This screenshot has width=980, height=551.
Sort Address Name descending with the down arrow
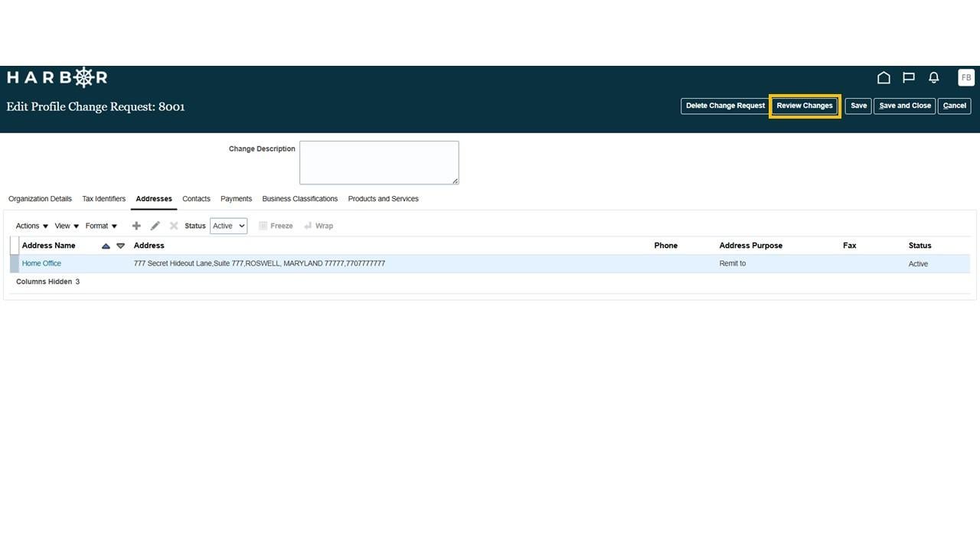tap(120, 246)
